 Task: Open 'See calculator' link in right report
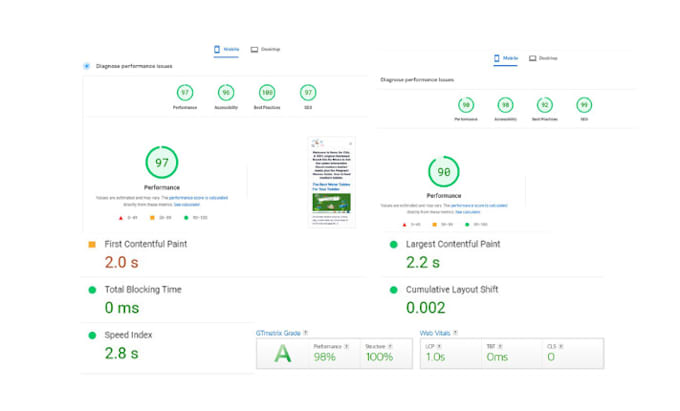(468, 212)
